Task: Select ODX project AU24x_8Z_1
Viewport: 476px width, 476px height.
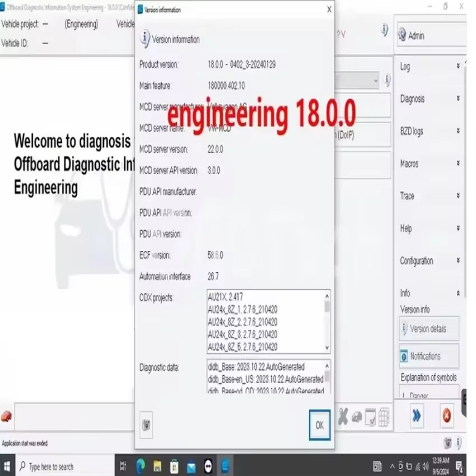Action: (x=242, y=309)
